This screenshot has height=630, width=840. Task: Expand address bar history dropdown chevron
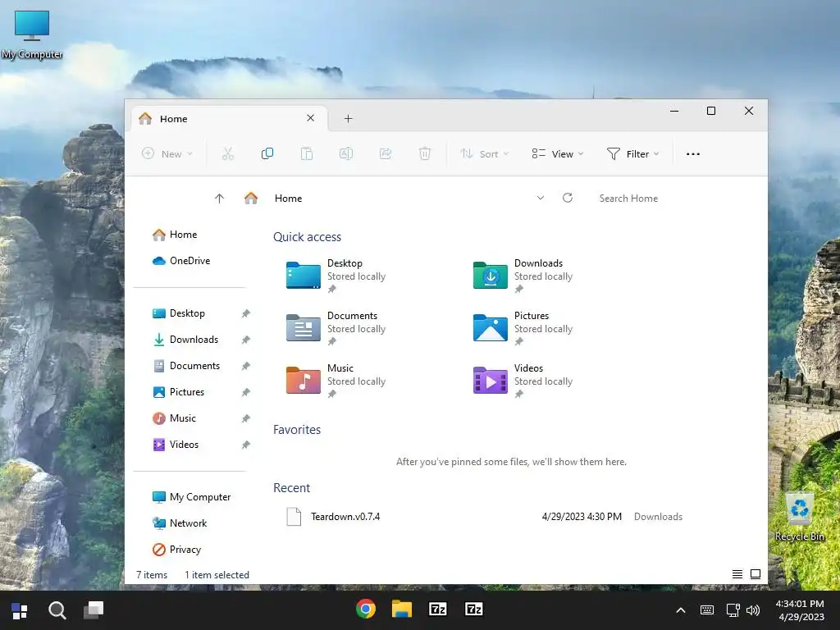(541, 198)
